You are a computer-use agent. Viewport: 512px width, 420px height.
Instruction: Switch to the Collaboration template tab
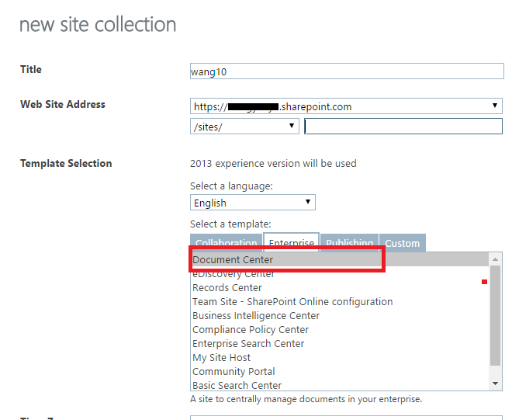[x=226, y=242]
